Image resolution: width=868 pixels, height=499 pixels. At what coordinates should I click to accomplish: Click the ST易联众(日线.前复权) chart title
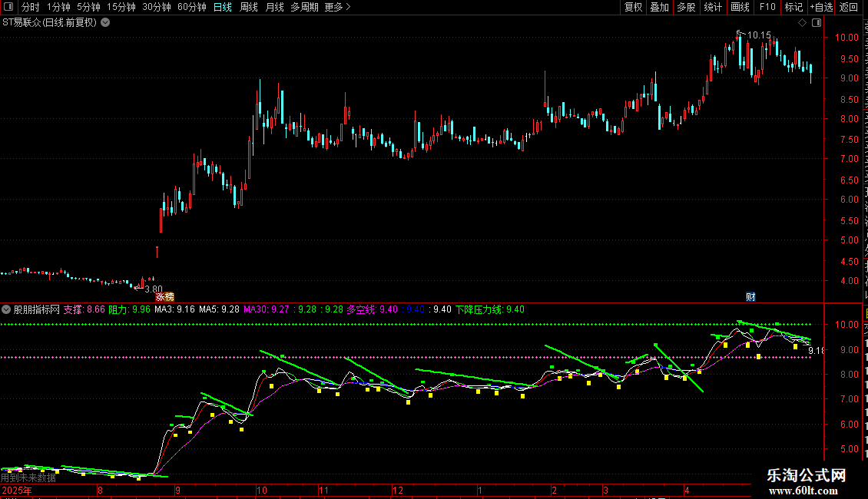point(50,23)
